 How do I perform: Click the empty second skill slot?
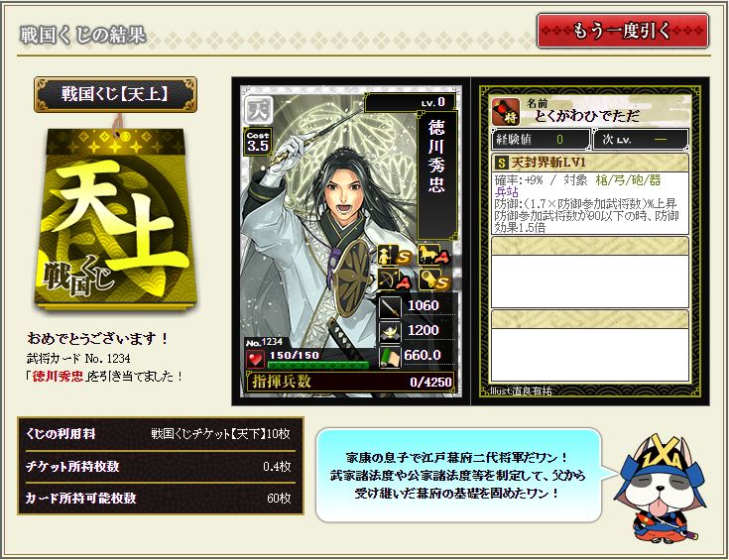tap(590, 273)
